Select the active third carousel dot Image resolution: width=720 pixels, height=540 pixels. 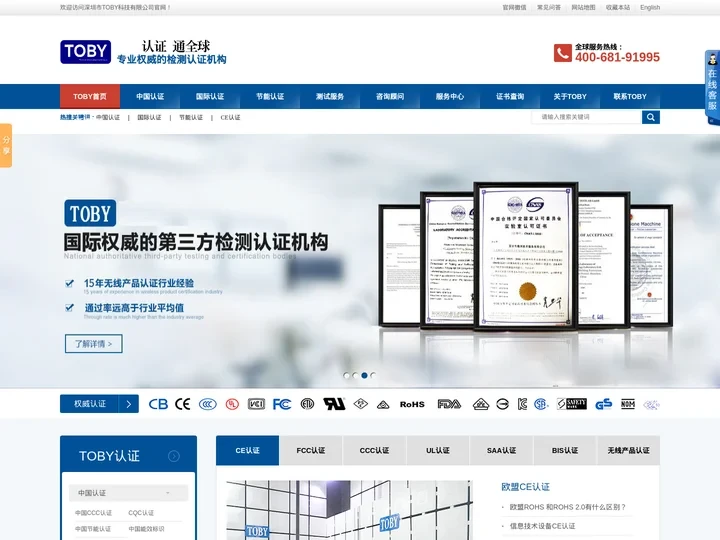pyautogui.click(x=364, y=376)
